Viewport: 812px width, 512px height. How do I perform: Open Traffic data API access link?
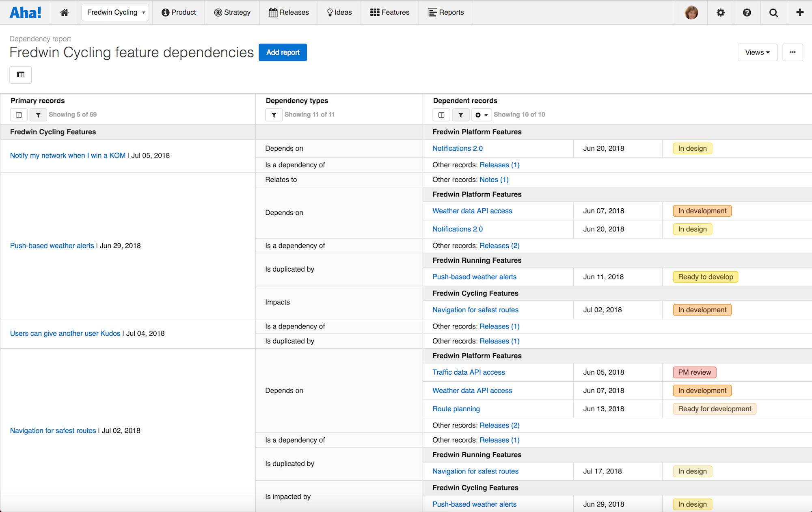click(469, 372)
